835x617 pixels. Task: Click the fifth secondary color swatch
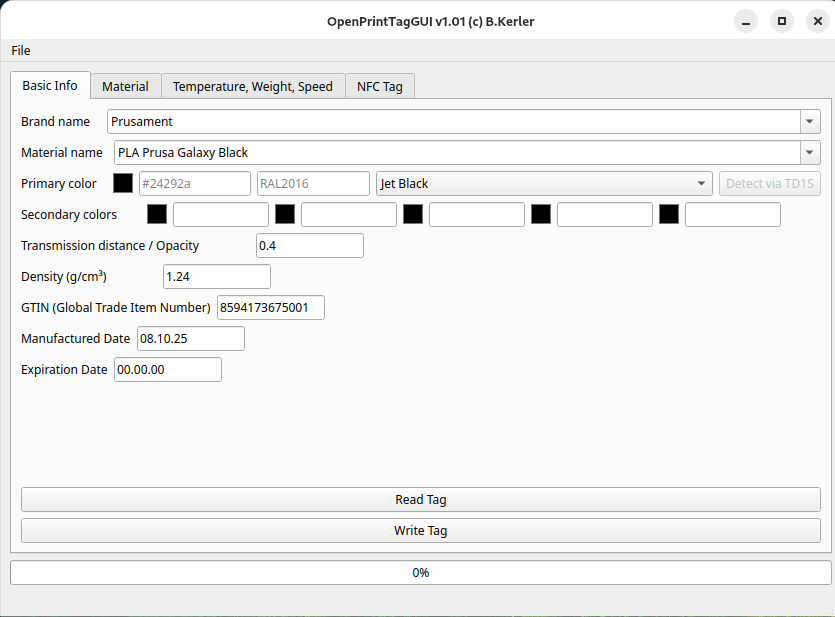(669, 215)
